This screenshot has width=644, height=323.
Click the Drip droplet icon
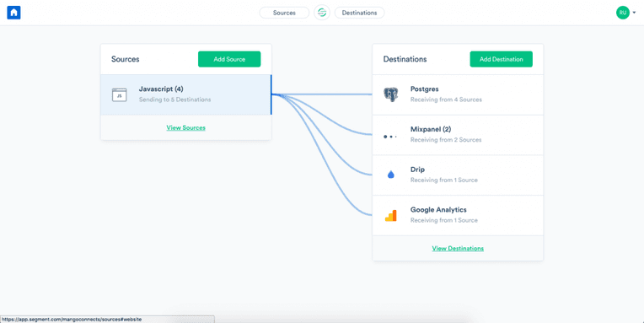tap(390, 175)
